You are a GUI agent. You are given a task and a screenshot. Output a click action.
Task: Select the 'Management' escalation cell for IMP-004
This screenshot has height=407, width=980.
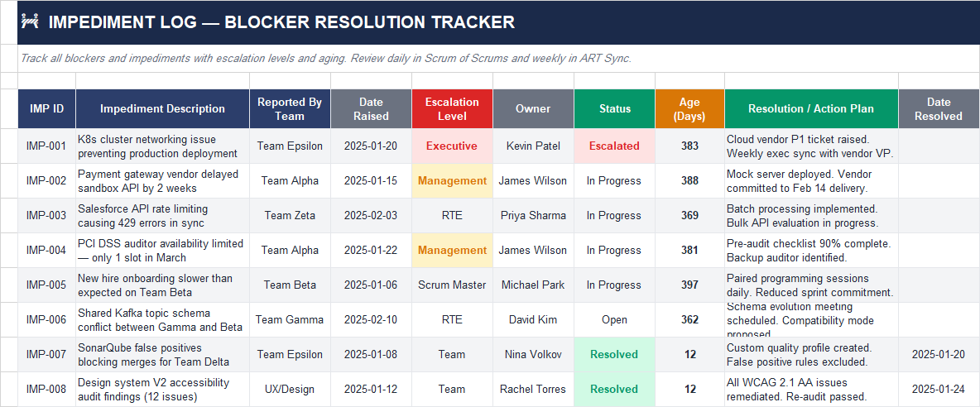[x=453, y=251]
